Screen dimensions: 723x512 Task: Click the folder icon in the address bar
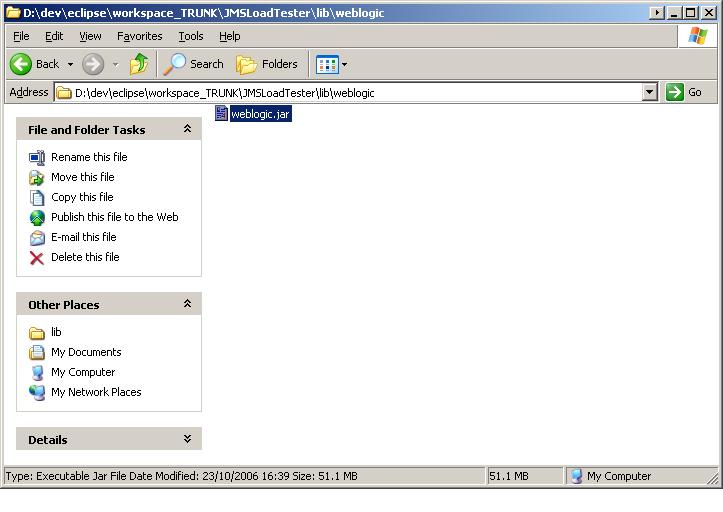tap(64, 93)
